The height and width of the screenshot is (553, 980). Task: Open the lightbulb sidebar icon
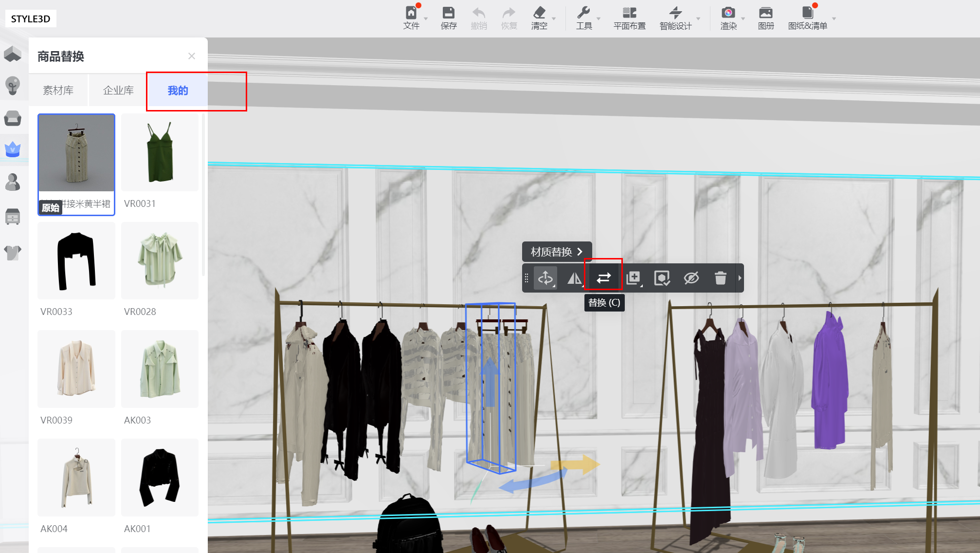coord(13,86)
